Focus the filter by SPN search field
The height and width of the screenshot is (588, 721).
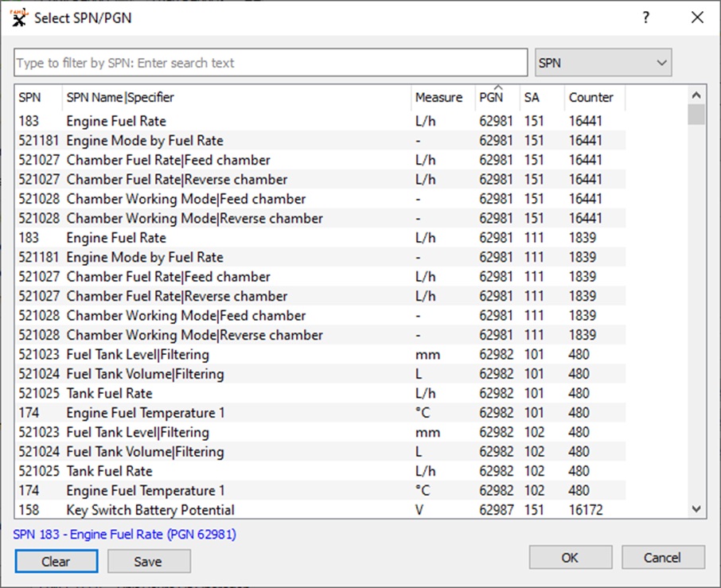(271, 63)
